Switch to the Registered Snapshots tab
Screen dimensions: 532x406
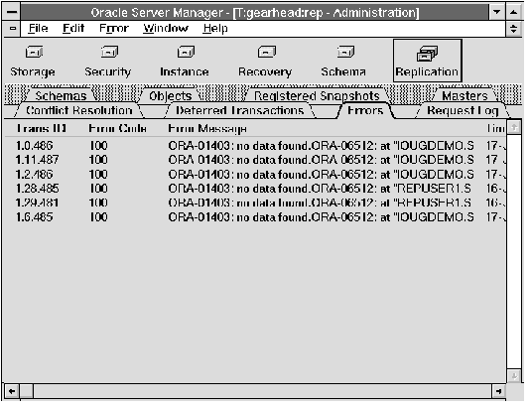317,96
